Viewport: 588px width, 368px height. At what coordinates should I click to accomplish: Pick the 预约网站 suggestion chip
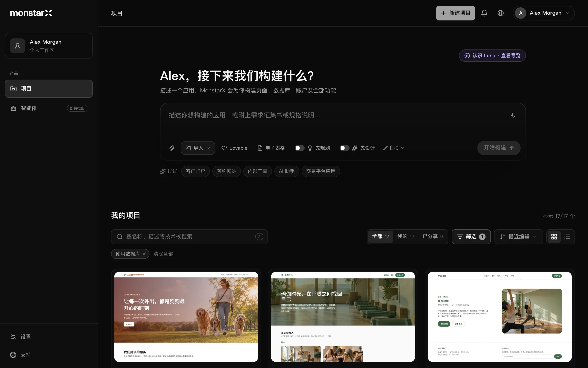tap(226, 171)
